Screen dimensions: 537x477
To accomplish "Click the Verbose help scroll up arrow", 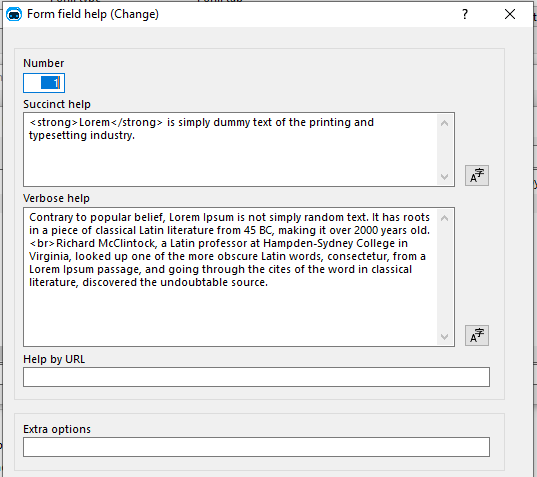I will tap(444, 218).
